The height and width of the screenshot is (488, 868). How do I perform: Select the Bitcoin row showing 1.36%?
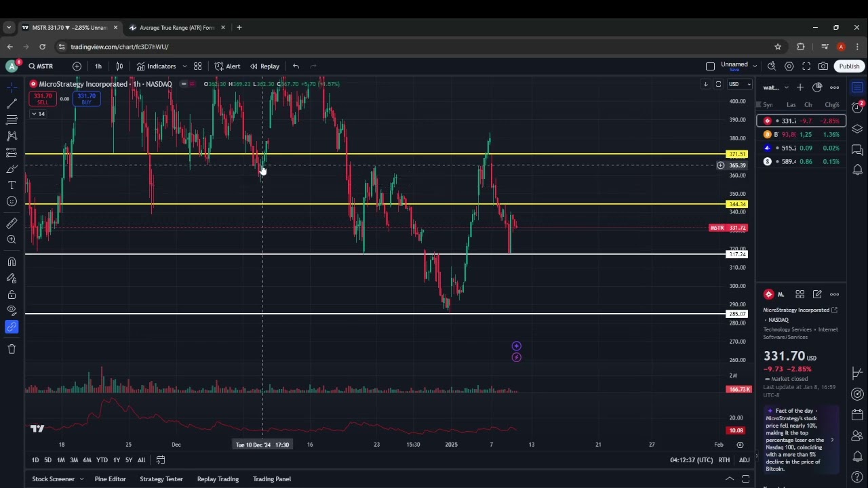tap(802, 134)
